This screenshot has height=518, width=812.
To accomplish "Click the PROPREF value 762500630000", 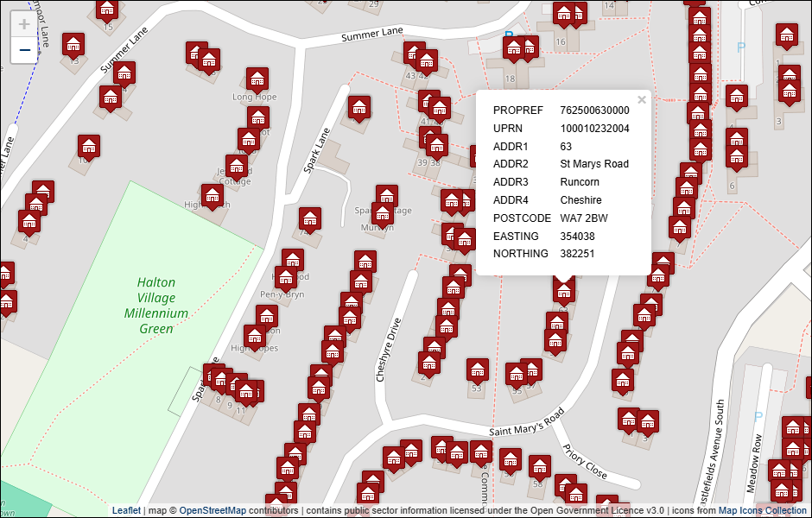I will point(594,111).
